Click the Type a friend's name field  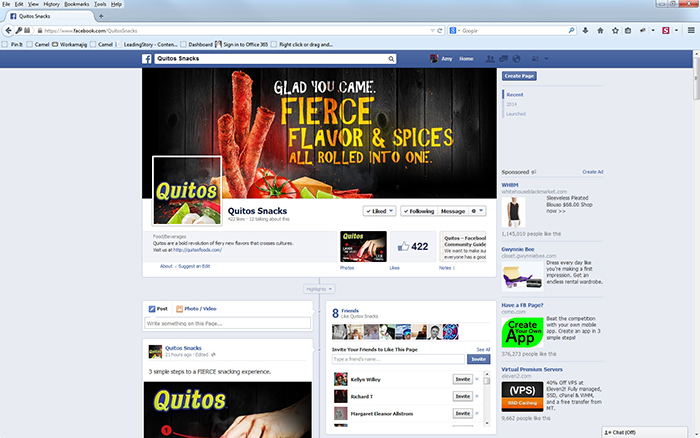coord(398,359)
